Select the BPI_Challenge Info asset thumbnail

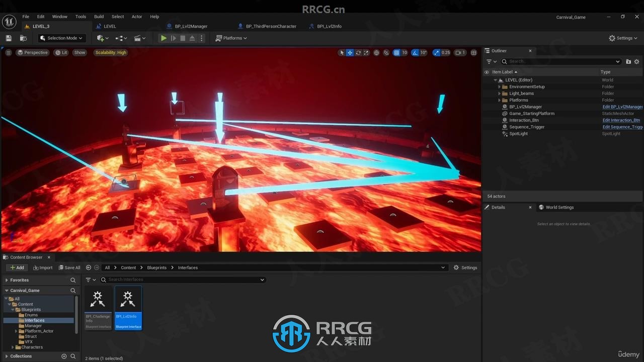(98, 308)
